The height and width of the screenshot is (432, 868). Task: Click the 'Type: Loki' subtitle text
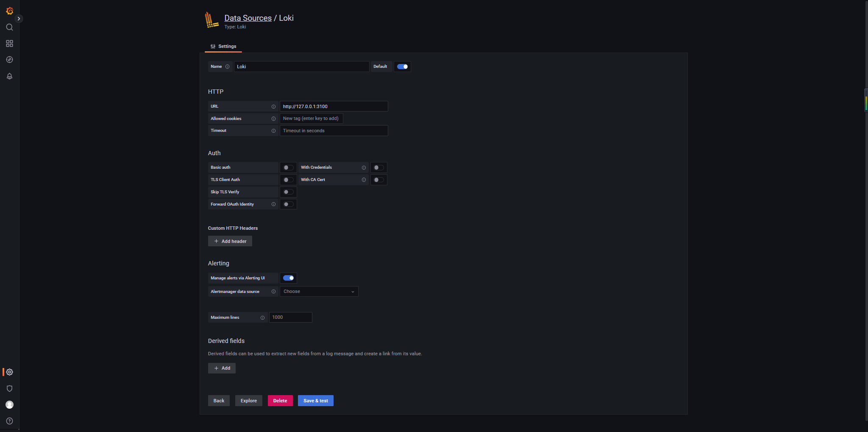235,27
